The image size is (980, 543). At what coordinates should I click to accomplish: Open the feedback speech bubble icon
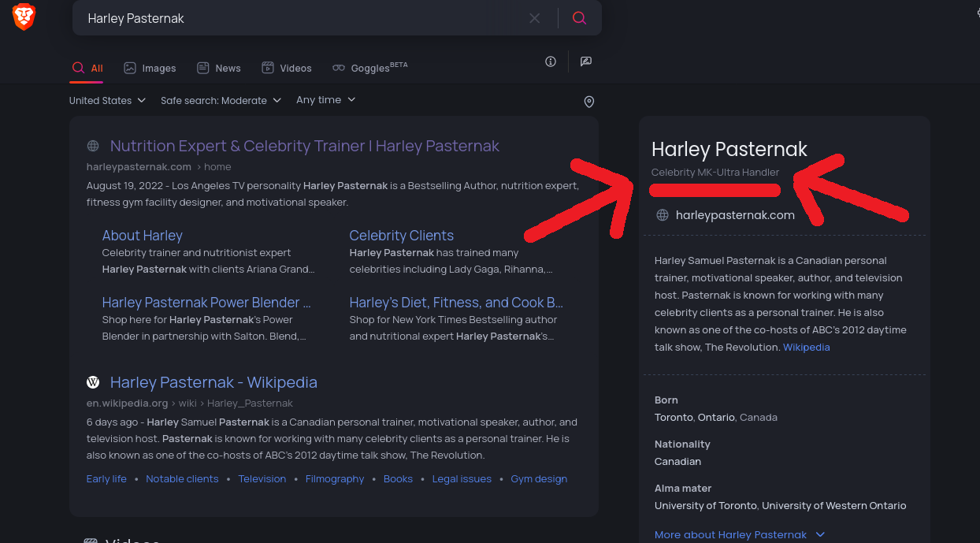click(586, 61)
